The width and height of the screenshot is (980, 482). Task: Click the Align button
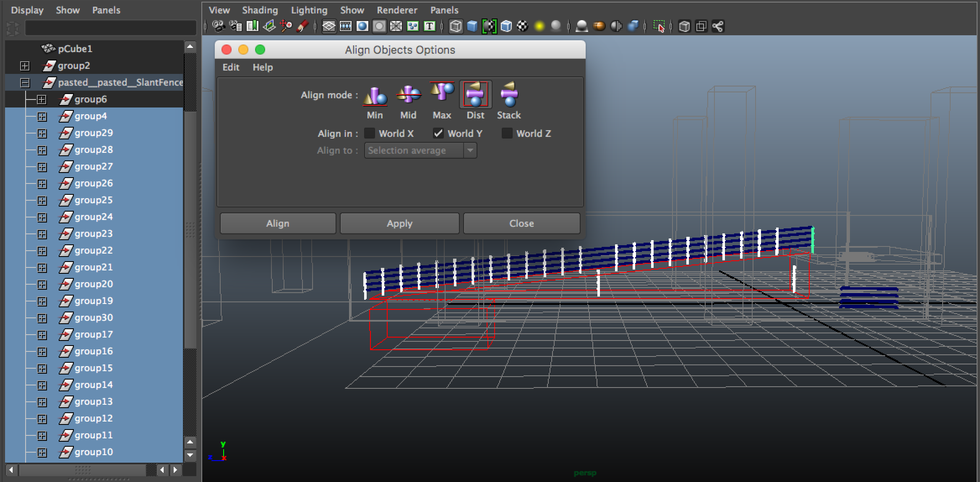coord(278,223)
